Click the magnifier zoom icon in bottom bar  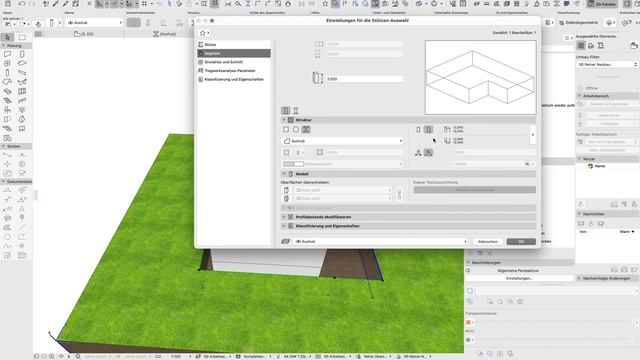pos(78,356)
